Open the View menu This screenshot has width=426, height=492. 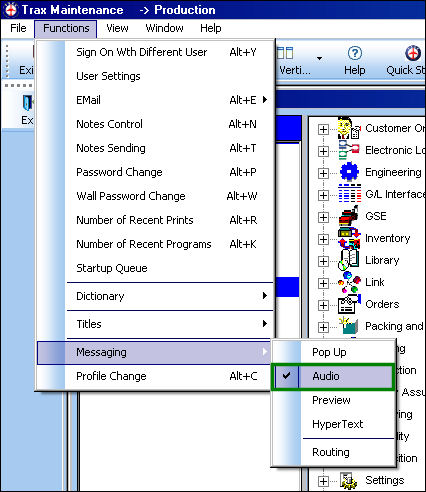coord(117,28)
